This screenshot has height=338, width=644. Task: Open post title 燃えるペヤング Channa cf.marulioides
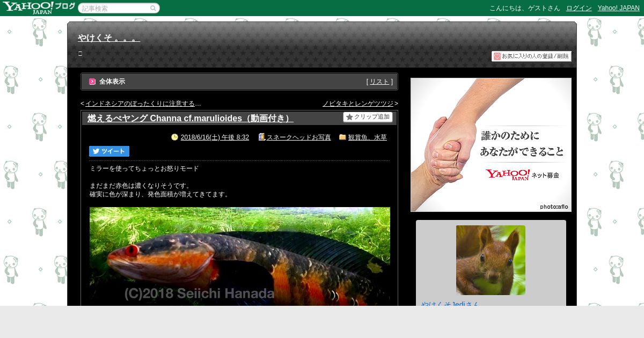point(190,118)
